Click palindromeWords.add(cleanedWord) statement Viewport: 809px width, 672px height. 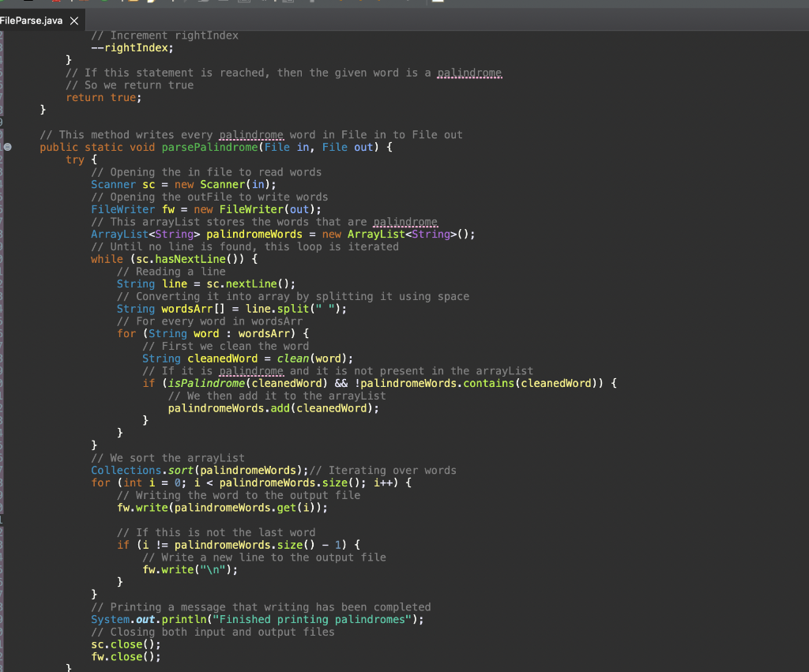point(273,408)
